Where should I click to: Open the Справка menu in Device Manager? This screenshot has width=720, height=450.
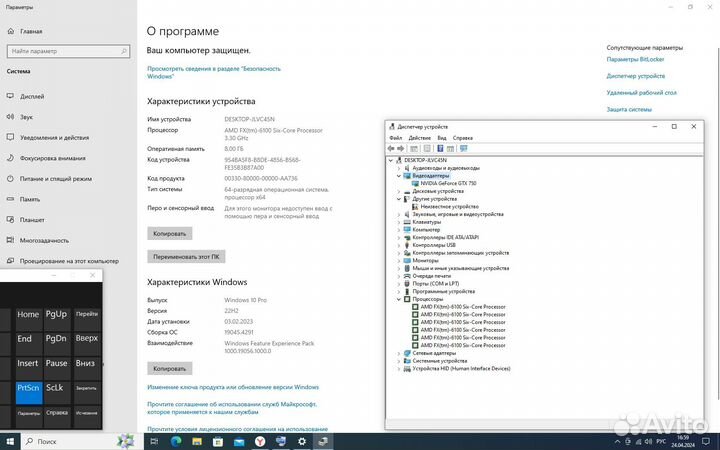tap(463, 137)
